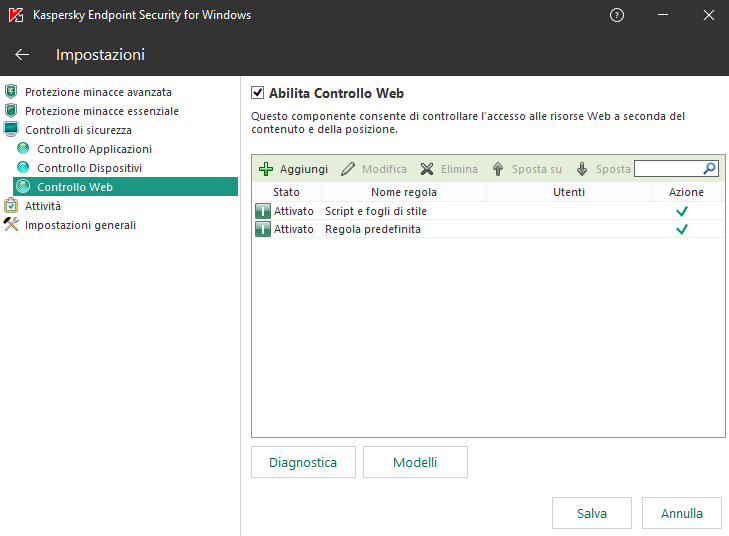Click the action checkmark for Regola predefinita
This screenshot has width=729, height=536.
682,229
